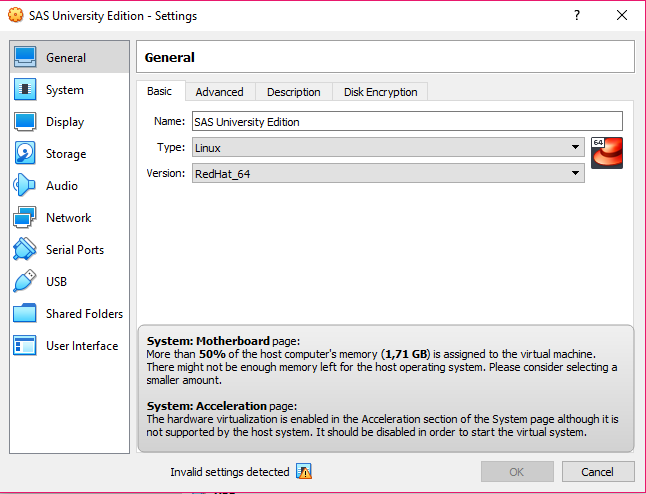Click the General page heading
The width and height of the screenshot is (646, 494).
(x=169, y=57)
